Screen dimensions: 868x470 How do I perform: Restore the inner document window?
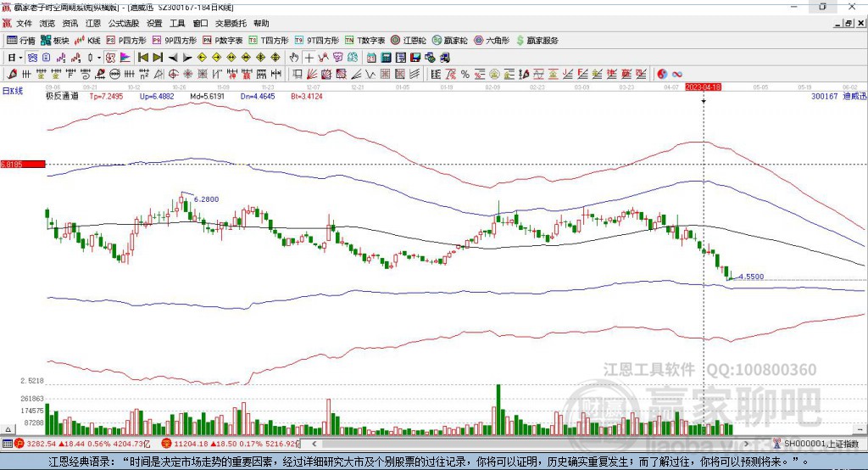[x=849, y=23]
